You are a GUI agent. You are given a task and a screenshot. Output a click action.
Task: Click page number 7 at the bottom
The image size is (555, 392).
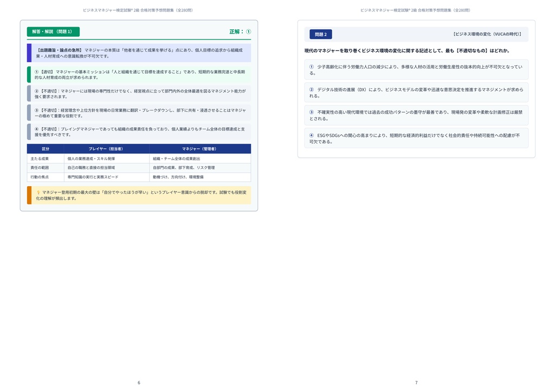(x=416, y=382)
